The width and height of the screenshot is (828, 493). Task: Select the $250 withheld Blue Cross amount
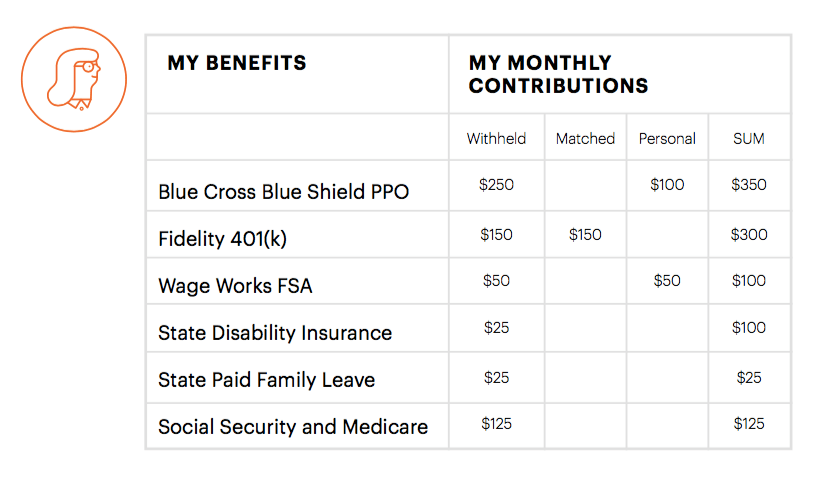tap(496, 185)
